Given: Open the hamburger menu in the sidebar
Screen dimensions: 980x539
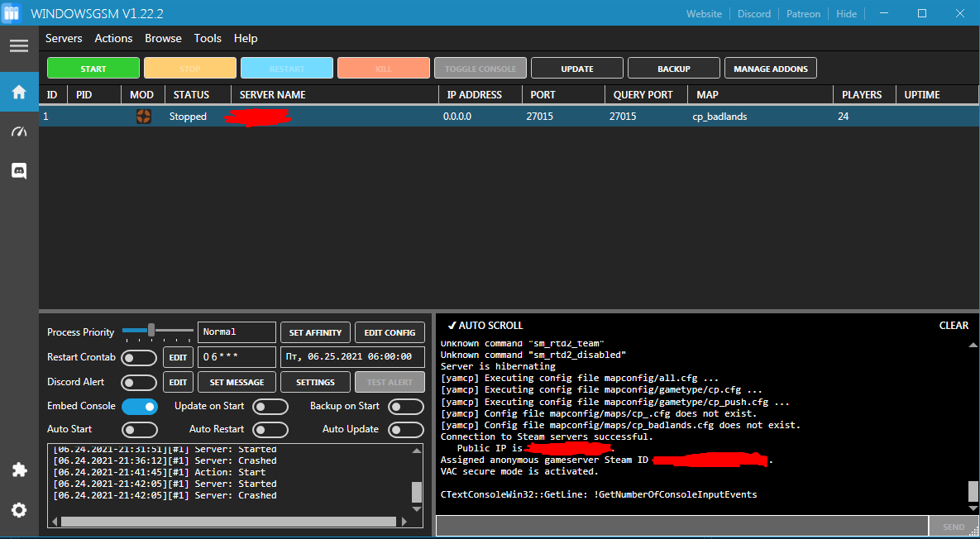Looking at the screenshot, I should click(18, 46).
